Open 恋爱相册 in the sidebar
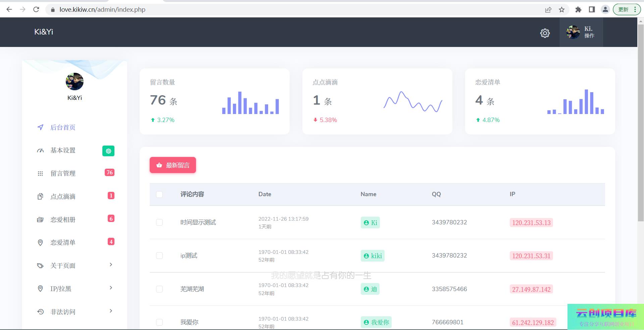Screen dimensions: 644x330 pyautogui.click(x=63, y=220)
